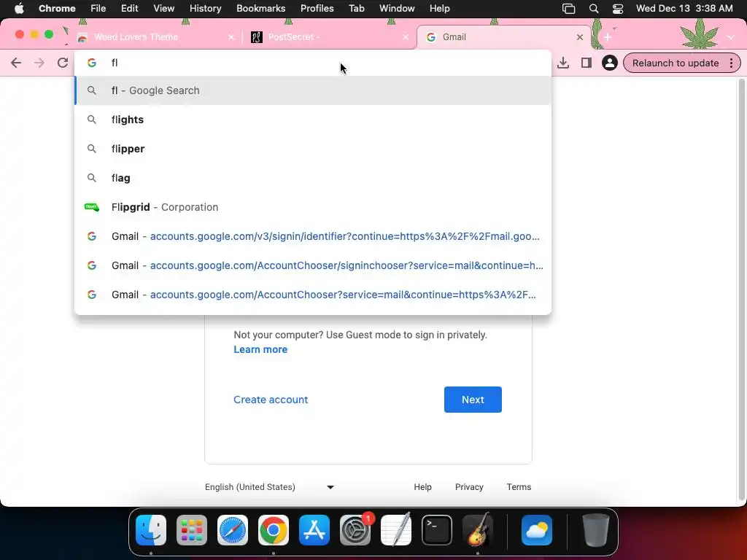Open the Help footer link
This screenshot has width=747, height=560.
(x=422, y=487)
